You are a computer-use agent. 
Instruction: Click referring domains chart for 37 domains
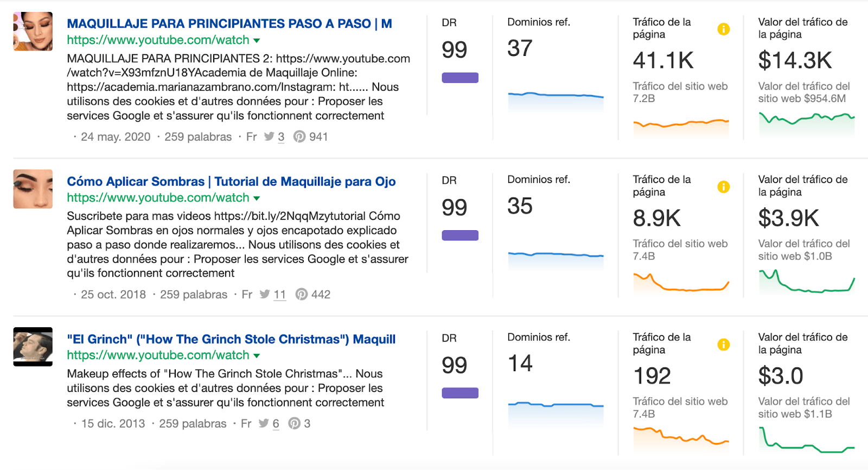pyautogui.click(x=556, y=101)
